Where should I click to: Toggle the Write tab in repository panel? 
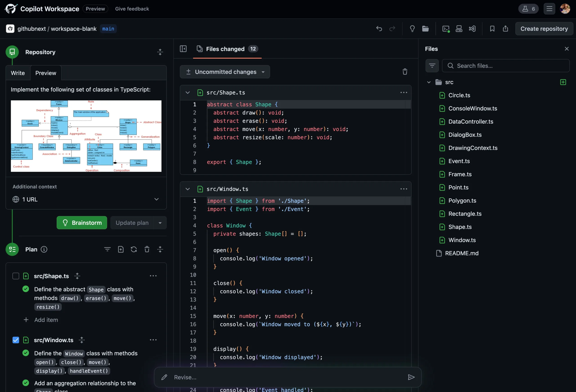(18, 73)
